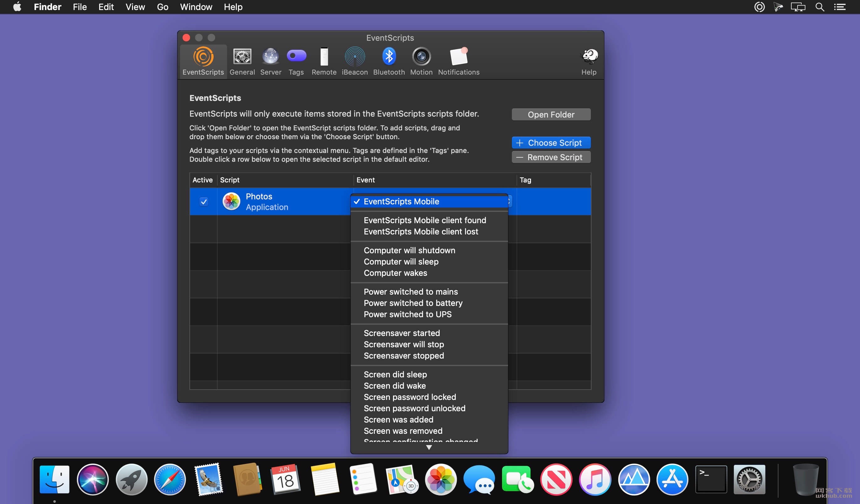860x504 pixels.
Task: Open the iBeacon pane icon
Action: tap(355, 61)
